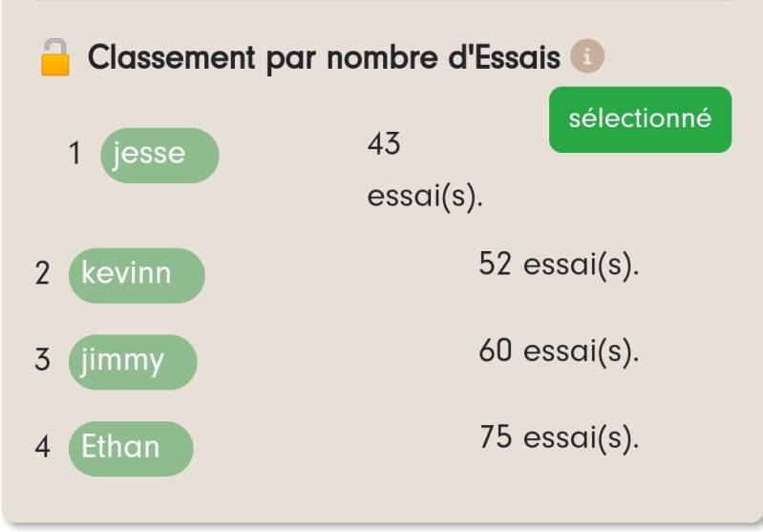
Task: Click the Classement par nombre d'Essais heading
Action: [x=324, y=58]
